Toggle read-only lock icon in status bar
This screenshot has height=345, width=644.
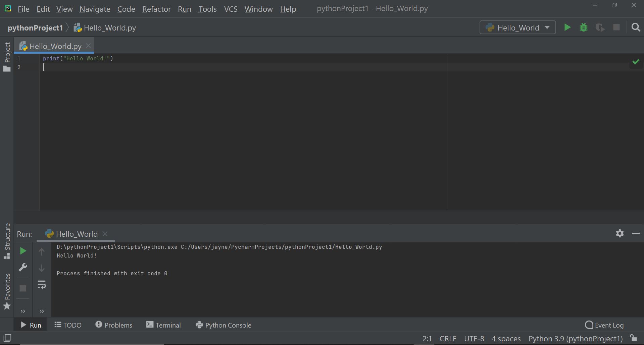coord(633,338)
